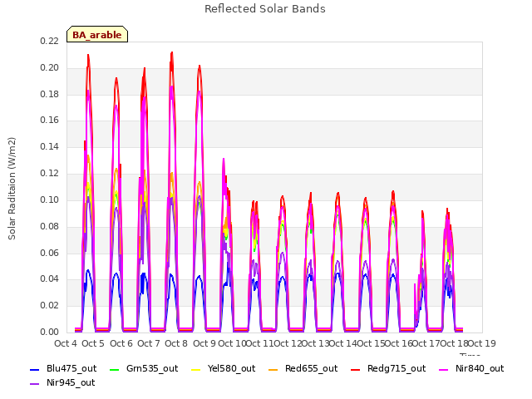Click the 0.16 y-axis tick label

(49, 120)
